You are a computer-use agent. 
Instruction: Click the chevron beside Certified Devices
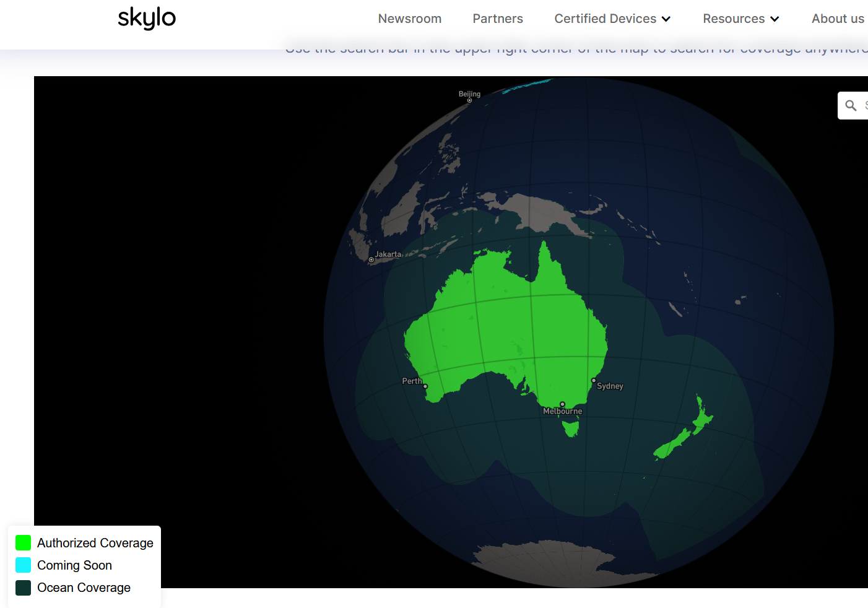666,19
